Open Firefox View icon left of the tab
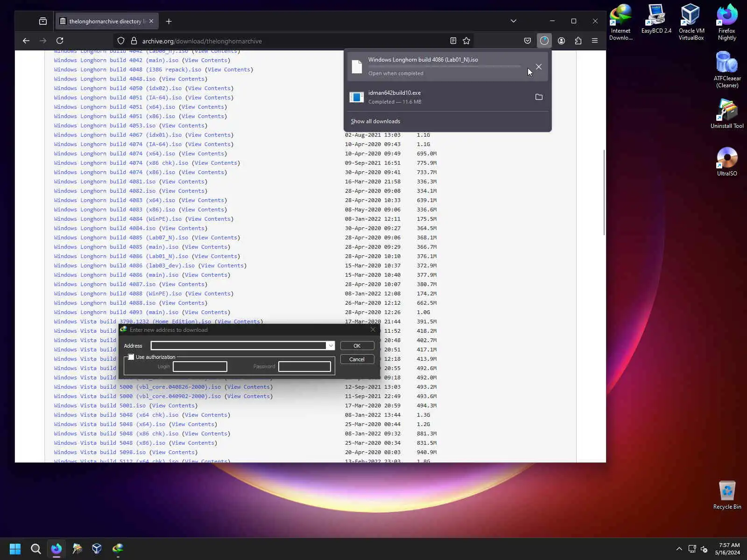Image resolution: width=747 pixels, height=560 pixels. pyautogui.click(x=43, y=21)
